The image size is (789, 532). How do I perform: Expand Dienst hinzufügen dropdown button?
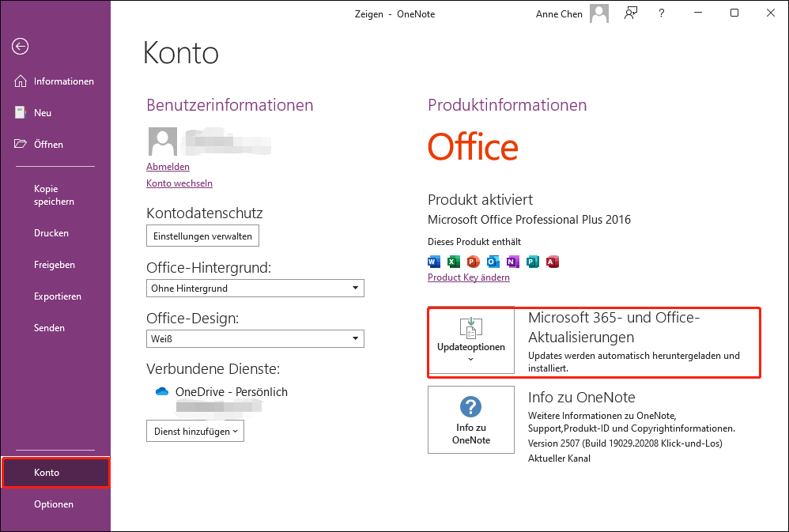click(x=195, y=432)
